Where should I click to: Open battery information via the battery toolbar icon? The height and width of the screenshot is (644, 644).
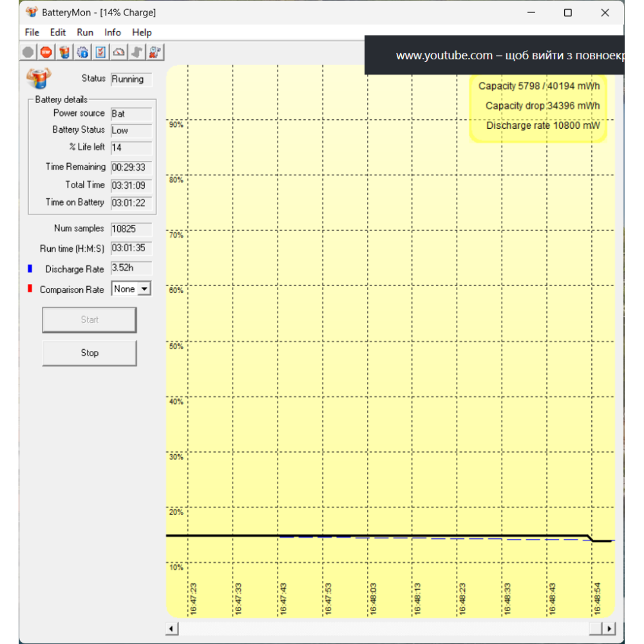[64, 52]
